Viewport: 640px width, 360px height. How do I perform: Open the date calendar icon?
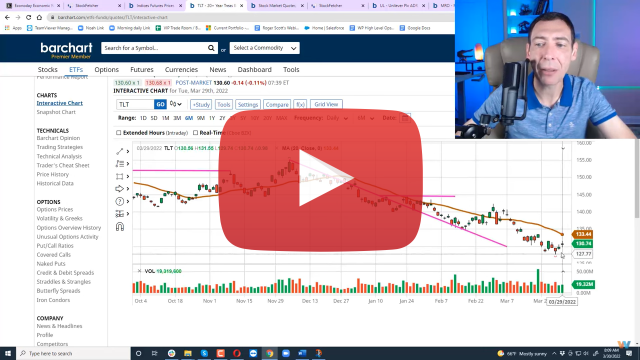(405, 118)
